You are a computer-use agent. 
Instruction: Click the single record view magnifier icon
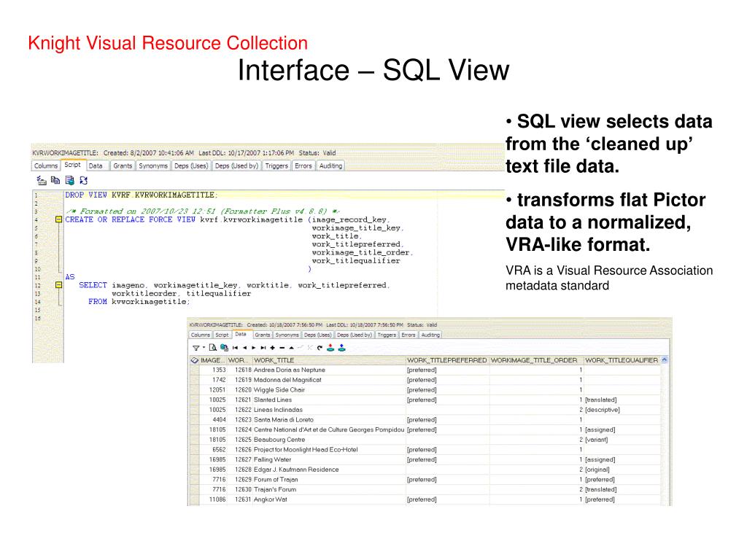tap(212, 348)
